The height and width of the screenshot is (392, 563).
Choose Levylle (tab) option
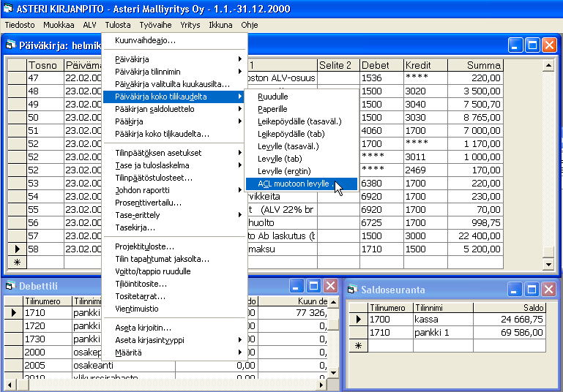302,159
